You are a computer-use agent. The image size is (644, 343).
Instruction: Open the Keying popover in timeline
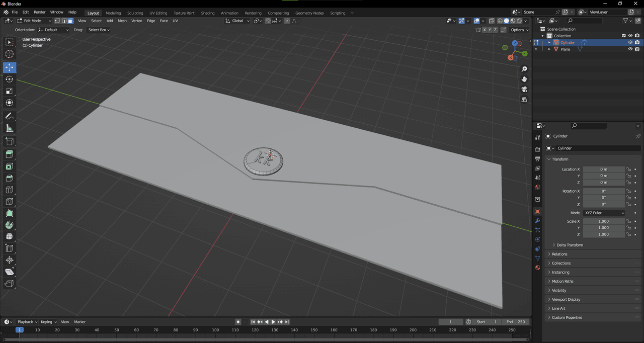[48, 322]
